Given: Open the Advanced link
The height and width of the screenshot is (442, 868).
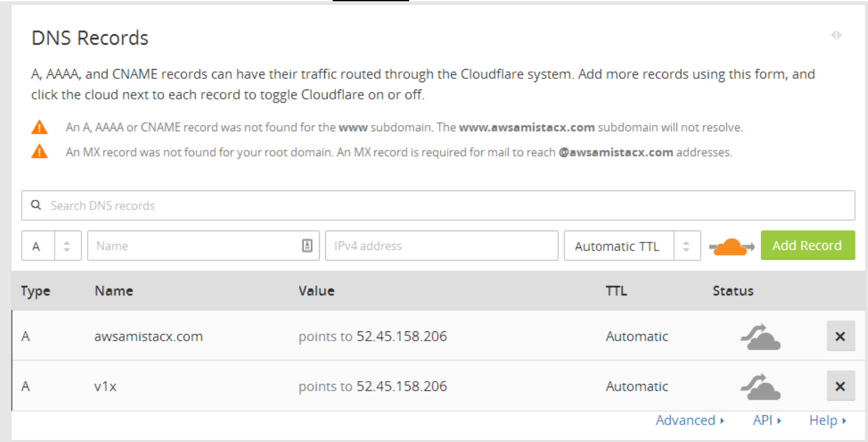Looking at the screenshot, I should click(690, 421).
